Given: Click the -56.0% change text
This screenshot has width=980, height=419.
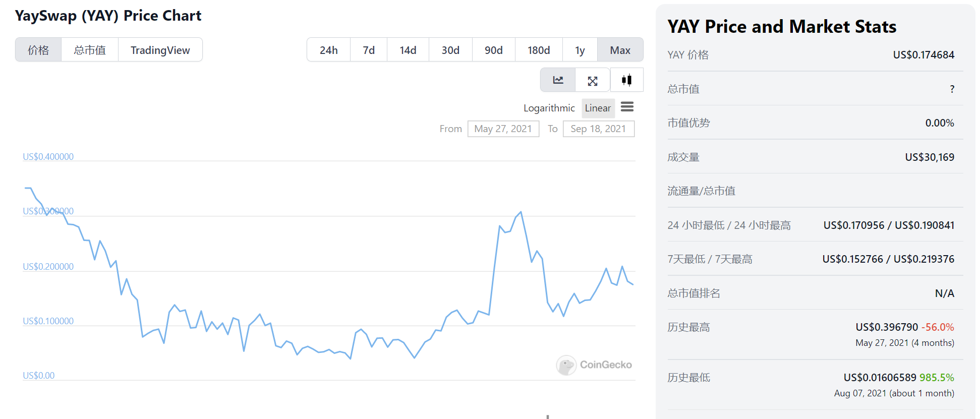Looking at the screenshot, I should click(938, 327).
